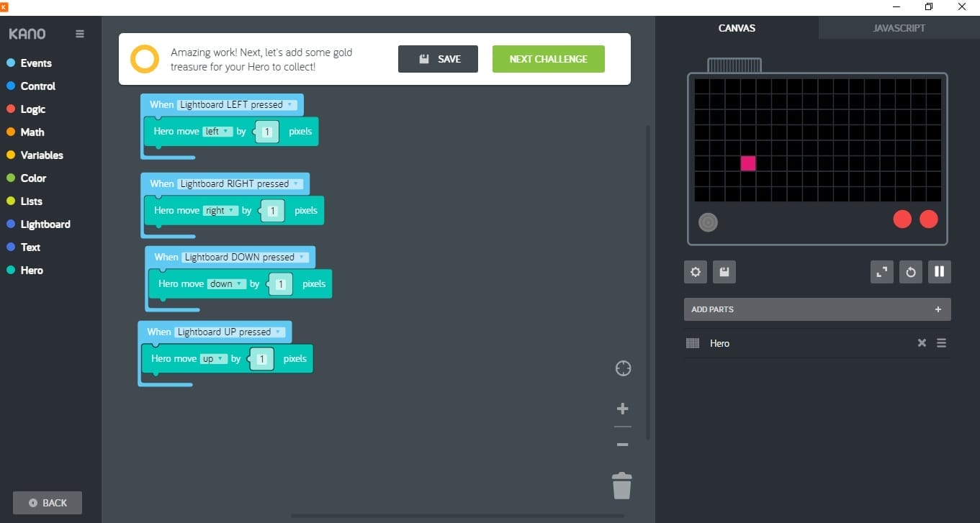Remove the Hero part with X icon
The width and height of the screenshot is (980, 523).
922,343
